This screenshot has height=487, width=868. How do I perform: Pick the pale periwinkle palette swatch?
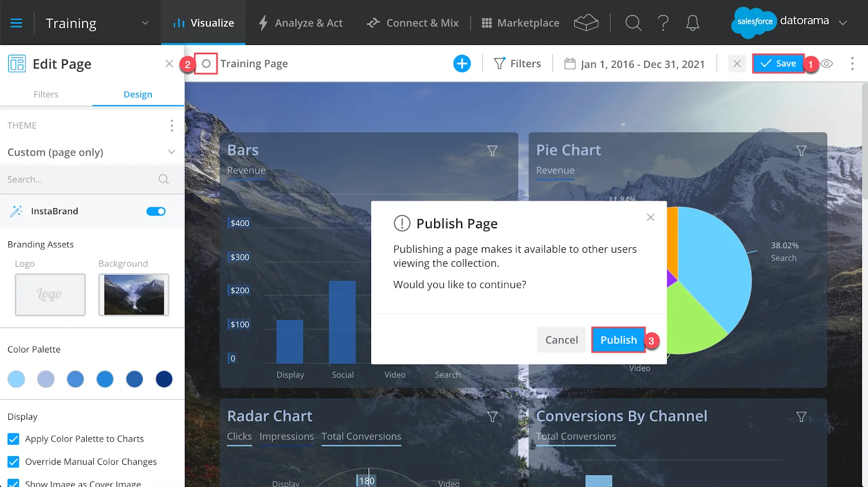click(x=46, y=379)
